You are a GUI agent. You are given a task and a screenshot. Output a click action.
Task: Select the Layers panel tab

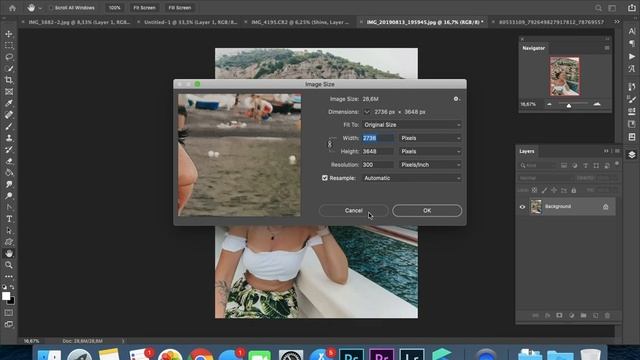[x=527, y=151]
